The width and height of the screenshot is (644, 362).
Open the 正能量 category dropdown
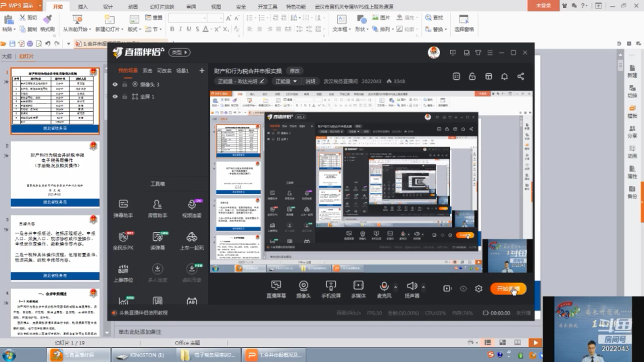pos(286,81)
